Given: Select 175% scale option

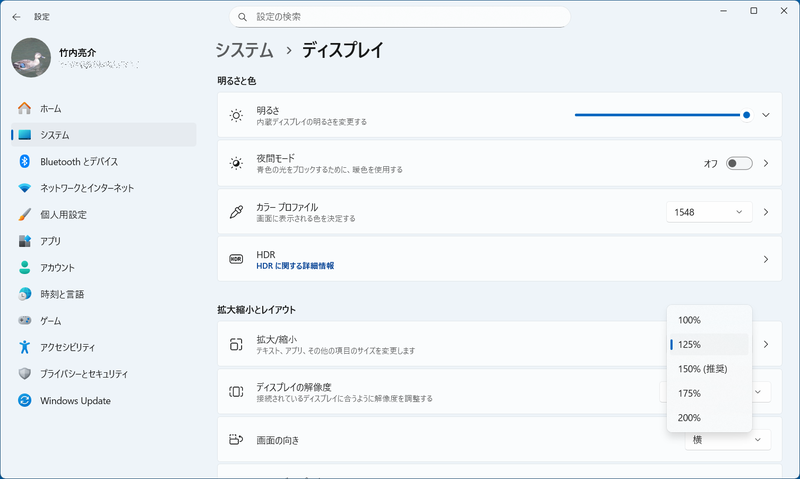Looking at the screenshot, I should click(709, 393).
